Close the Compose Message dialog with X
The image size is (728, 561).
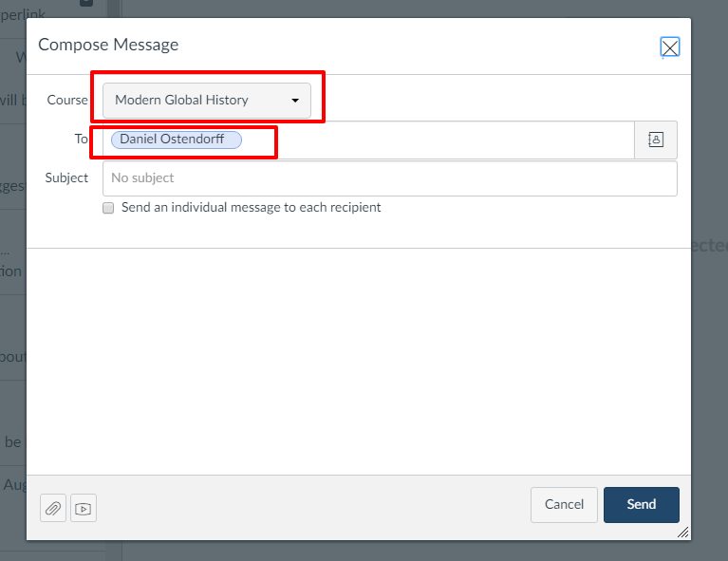(x=669, y=47)
